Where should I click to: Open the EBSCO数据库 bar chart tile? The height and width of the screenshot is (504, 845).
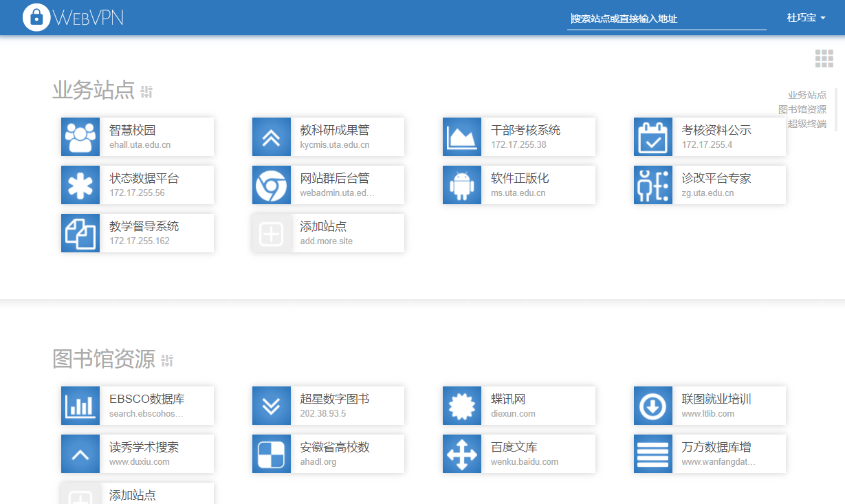coord(138,406)
